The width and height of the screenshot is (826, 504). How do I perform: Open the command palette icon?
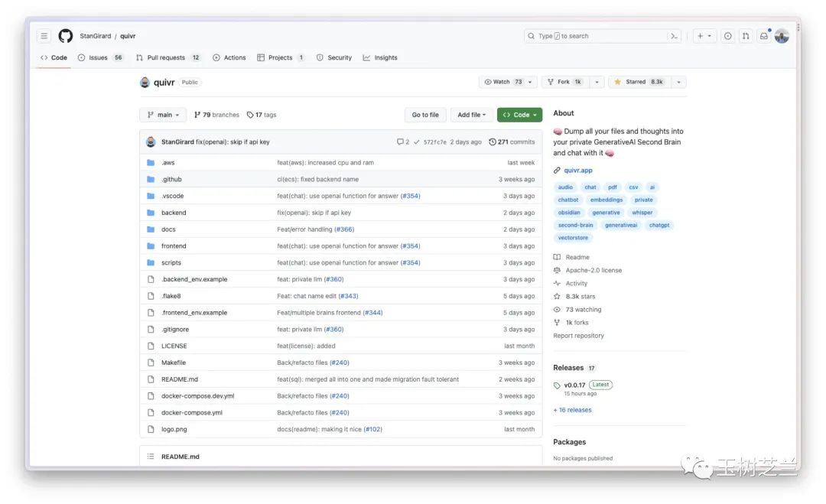coord(674,36)
